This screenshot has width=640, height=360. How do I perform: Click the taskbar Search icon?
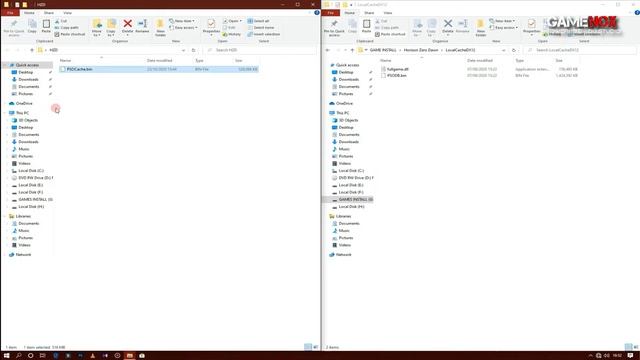coord(19,356)
